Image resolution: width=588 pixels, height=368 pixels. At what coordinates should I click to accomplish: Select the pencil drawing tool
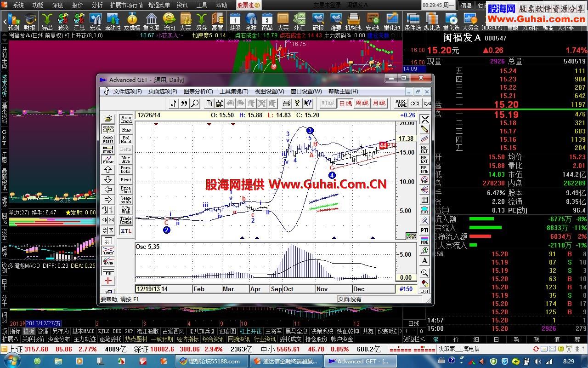pos(424,129)
